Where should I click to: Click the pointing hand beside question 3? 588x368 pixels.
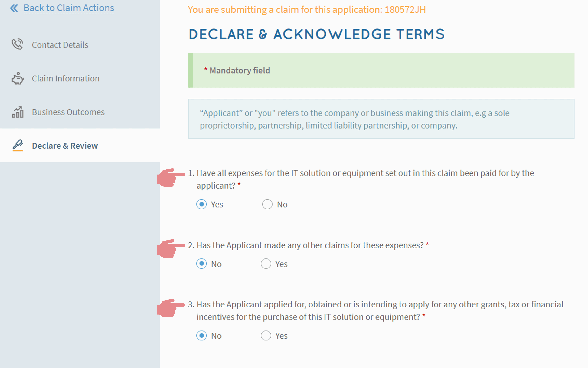tap(170, 308)
